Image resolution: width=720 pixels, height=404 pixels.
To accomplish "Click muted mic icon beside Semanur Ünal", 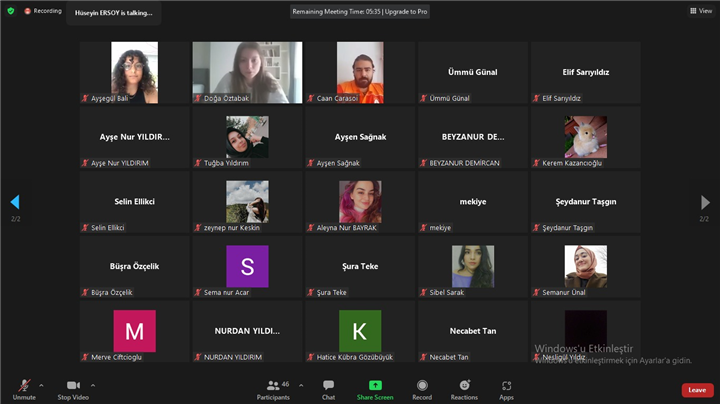I will point(536,292).
